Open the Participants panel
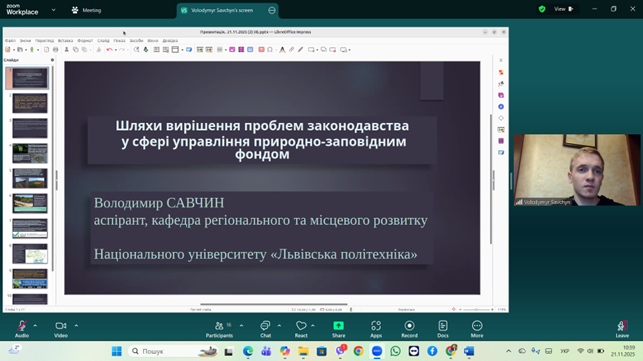This screenshot has width=643, height=361. (219, 329)
